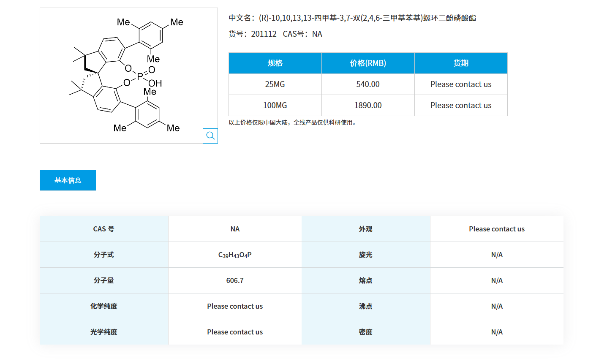Click the product Chinese name title

point(352,18)
